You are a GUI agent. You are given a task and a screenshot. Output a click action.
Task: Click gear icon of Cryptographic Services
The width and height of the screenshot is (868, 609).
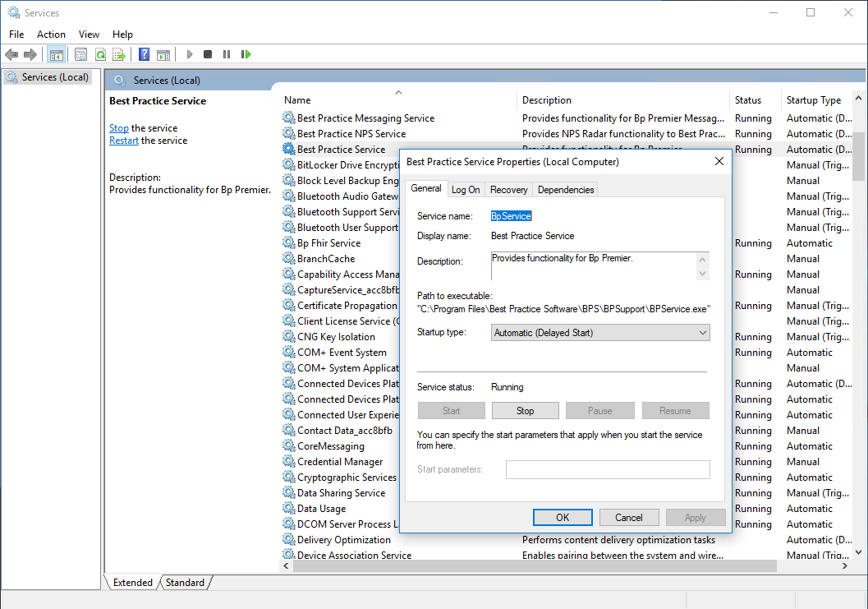288,477
